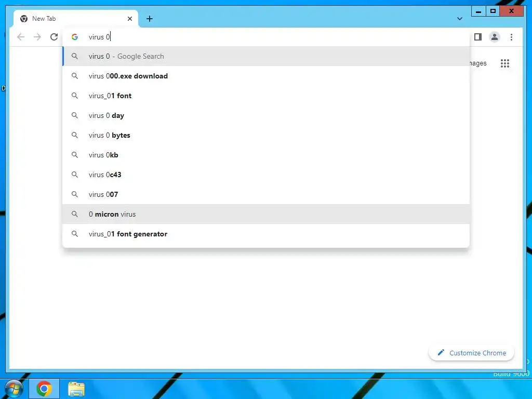Click the Images link
Image resolution: width=532 pixels, height=399 pixels.
478,63
